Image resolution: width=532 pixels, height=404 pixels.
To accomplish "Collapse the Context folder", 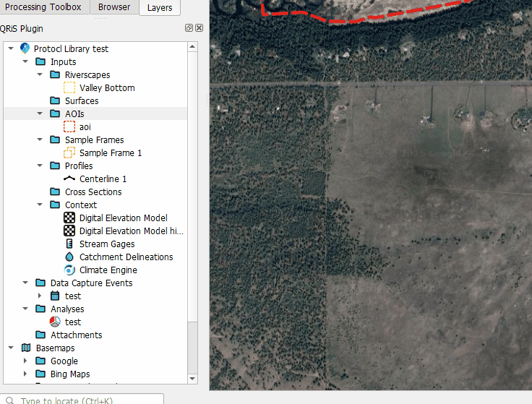I will tap(40, 205).
